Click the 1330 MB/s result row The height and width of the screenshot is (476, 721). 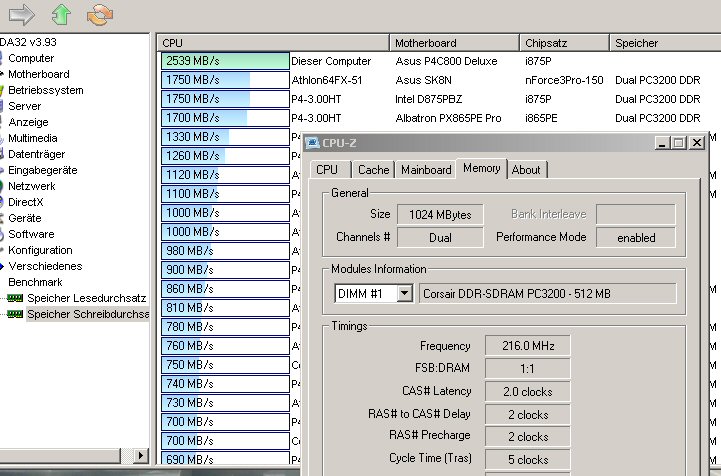point(225,137)
